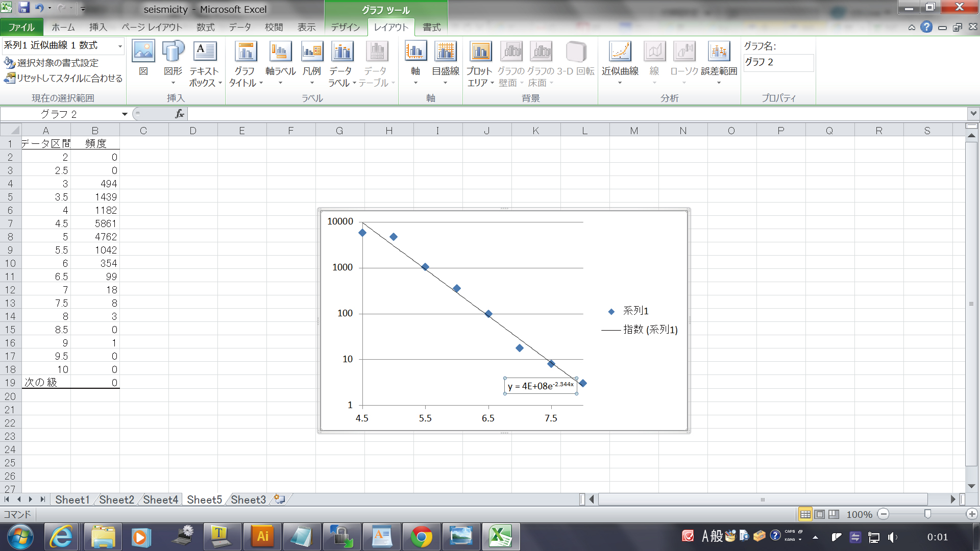Open the undo history dropdown arrow
Viewport: 980px width, 551px height.
click(x=50, y=8)
